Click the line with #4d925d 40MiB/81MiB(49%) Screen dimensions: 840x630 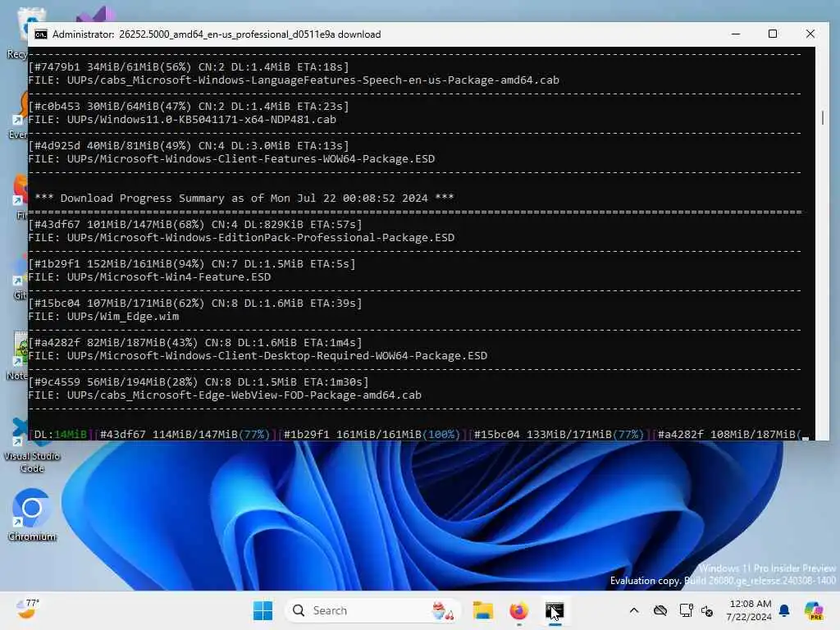click(189, 146)
